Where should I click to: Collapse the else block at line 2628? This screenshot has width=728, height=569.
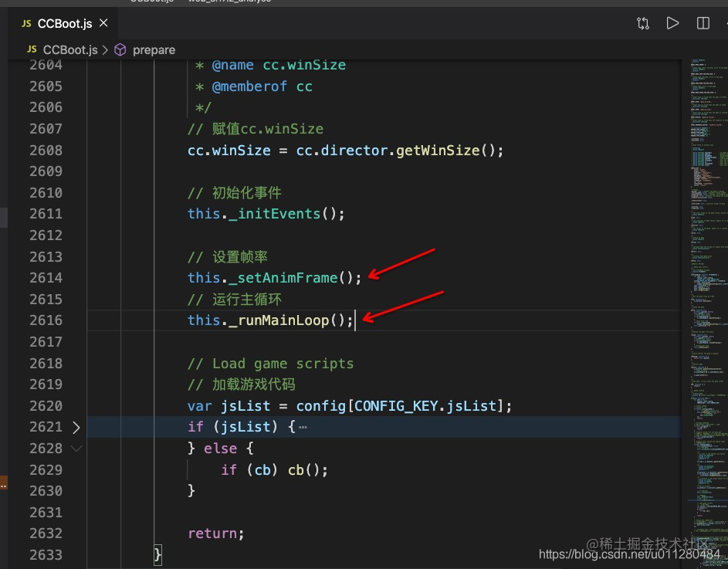coord(76,449)
